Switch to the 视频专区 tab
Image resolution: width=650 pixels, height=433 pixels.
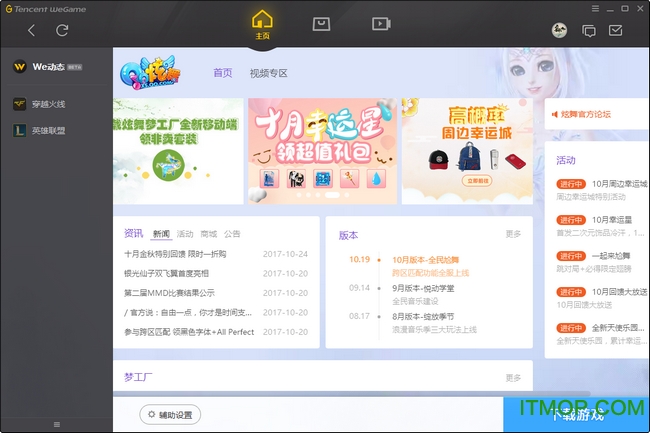pos(268,73)
